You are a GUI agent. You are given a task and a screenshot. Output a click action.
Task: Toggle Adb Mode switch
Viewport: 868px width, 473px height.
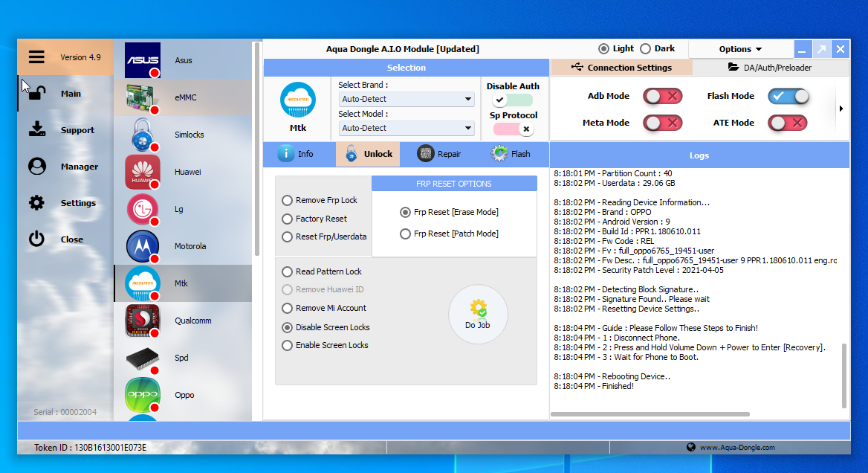[x=663, y=96]
